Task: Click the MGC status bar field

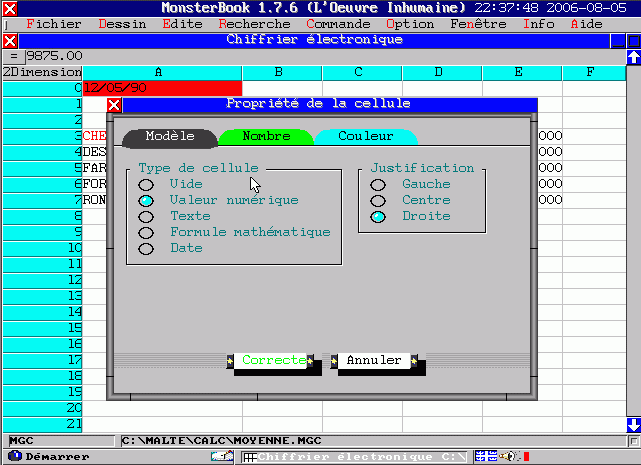Action: tap(61, 441)
